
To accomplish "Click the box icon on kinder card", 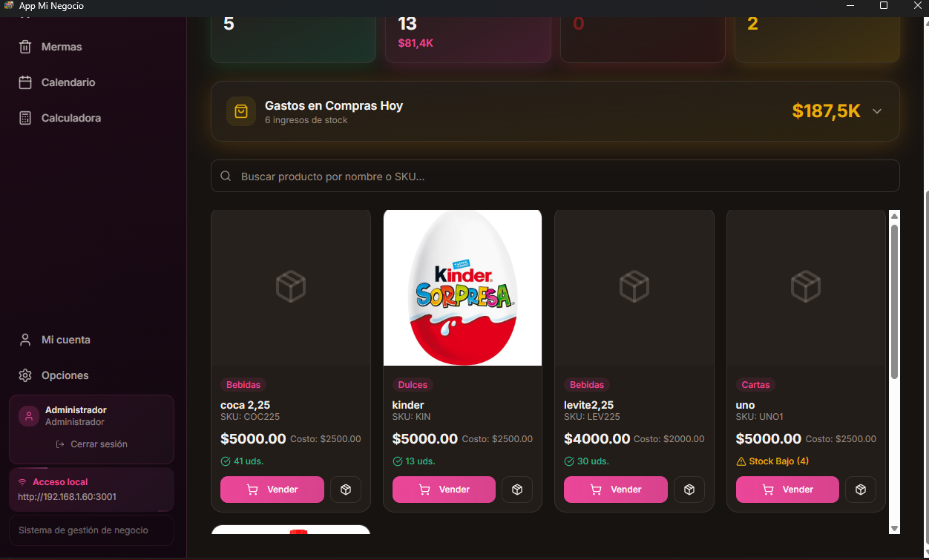I will (517, 490).
